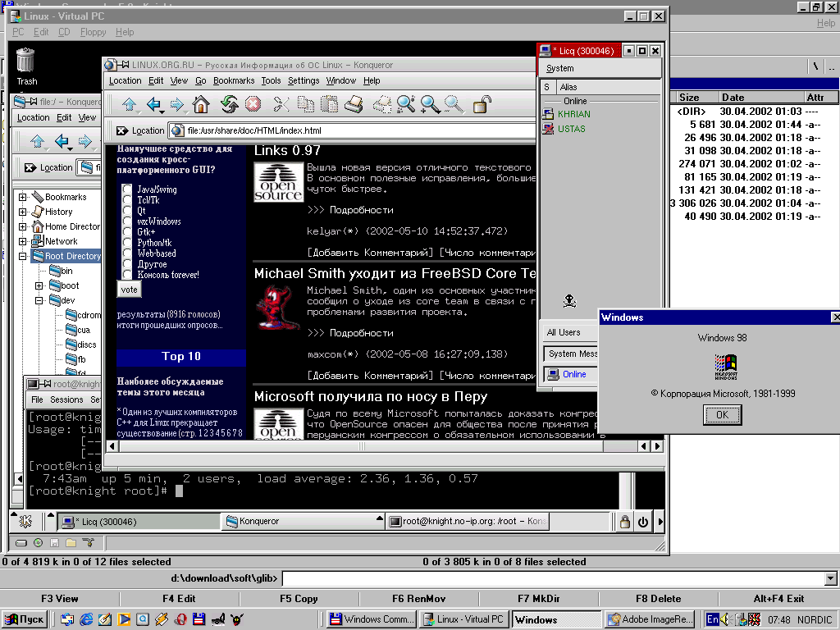This screenshot has height=630, width=840.
Task: Expand the Network tree node
Action: click(23, 242)
